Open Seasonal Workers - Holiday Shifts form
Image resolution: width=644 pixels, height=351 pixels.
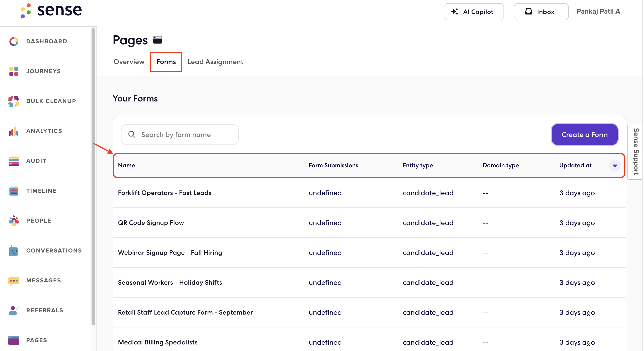[170, 283]
